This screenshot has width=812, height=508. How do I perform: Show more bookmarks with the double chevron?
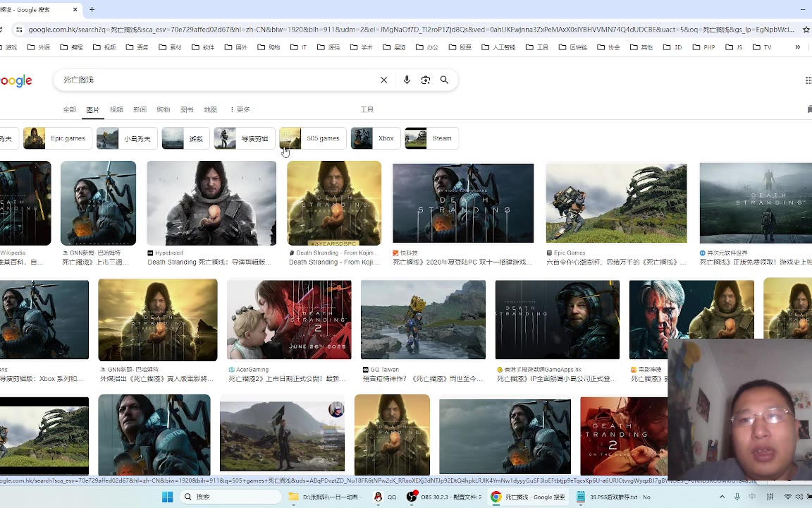point(797,47)
